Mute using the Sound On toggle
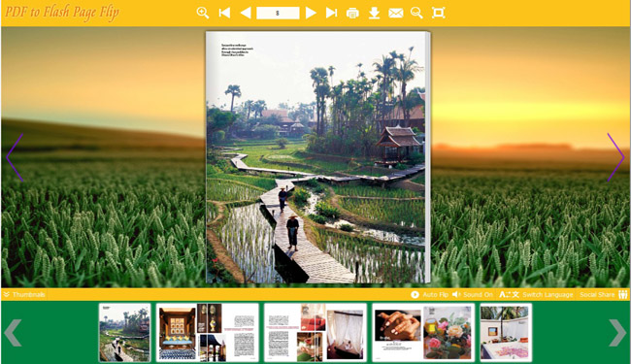 pos(473,294)
